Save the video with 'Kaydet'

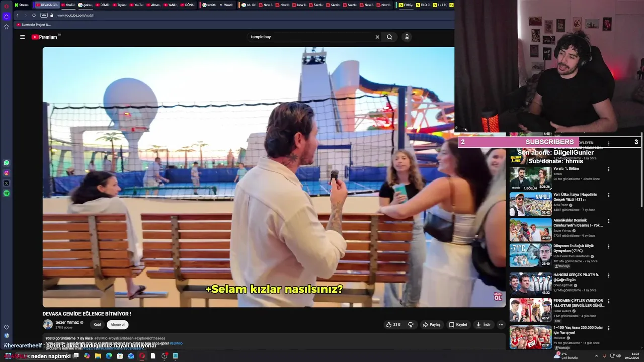click(x=458, y=325)
